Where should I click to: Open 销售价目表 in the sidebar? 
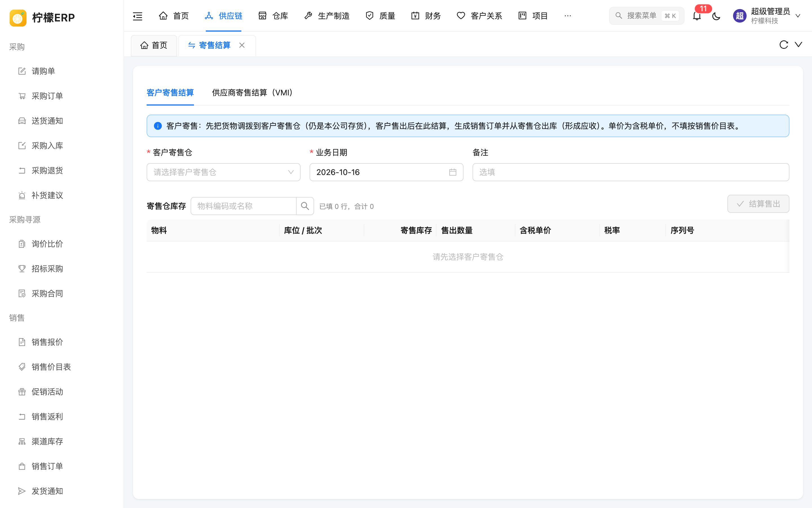(x=62, y=367)
